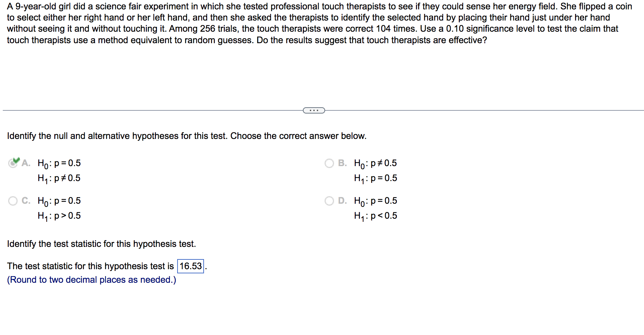The image size is (644, 335).
Task: Choose option C with H1: p>0.5
Action: (x=13, y=201)
